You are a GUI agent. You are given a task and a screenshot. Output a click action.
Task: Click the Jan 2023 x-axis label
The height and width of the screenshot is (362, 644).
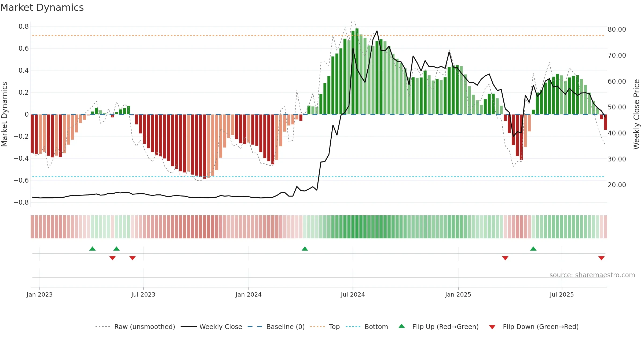(x=40, y=294)
